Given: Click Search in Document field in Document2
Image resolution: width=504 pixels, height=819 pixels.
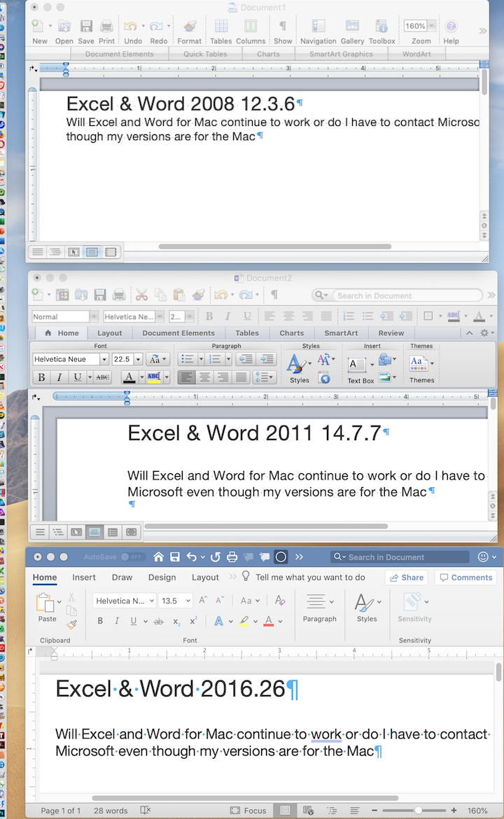Looking at the screenshot, I should point(397,295).
